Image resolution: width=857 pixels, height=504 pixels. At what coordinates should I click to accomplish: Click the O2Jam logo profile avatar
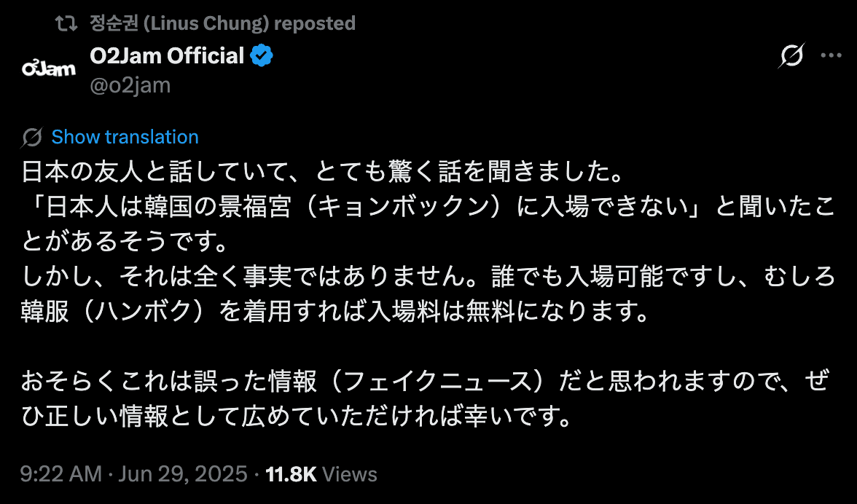[49, 69]
